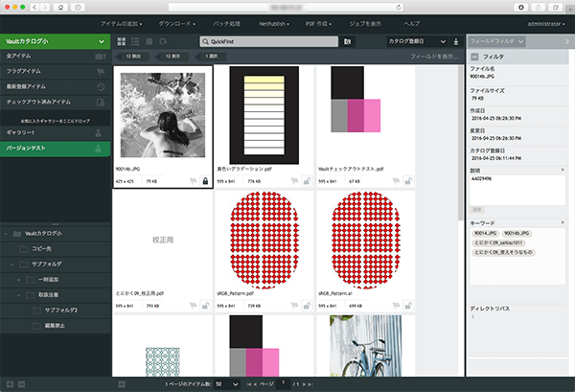This screenshot has height=392, width=575.
Task: Toggle the flag on sRGB_Pattern.pdf
Action: (294, 306)
